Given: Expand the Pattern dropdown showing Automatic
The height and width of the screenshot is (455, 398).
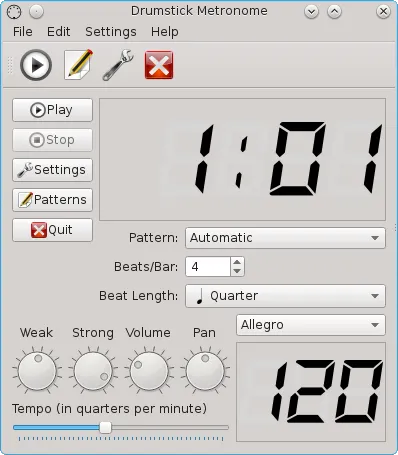Looking at the screenshot, I should (x=285, y=238).
